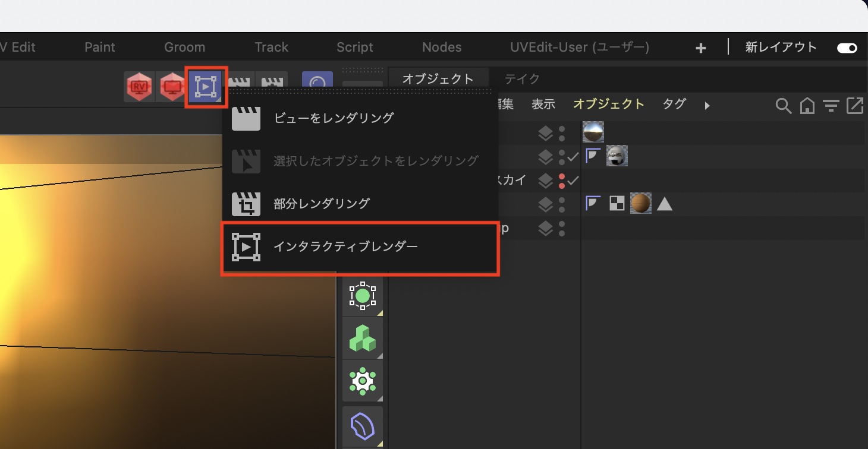Toggle the 新レイアウト switch

point(847,48)
